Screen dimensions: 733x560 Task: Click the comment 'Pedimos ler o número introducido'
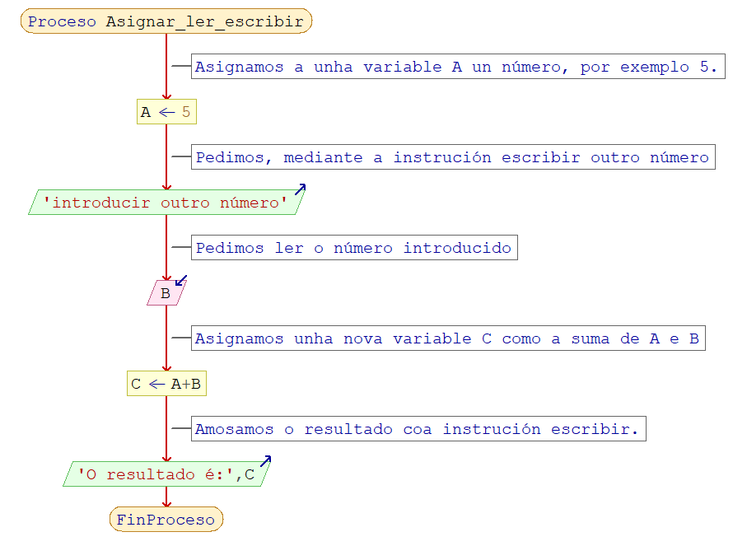(354, 248)
